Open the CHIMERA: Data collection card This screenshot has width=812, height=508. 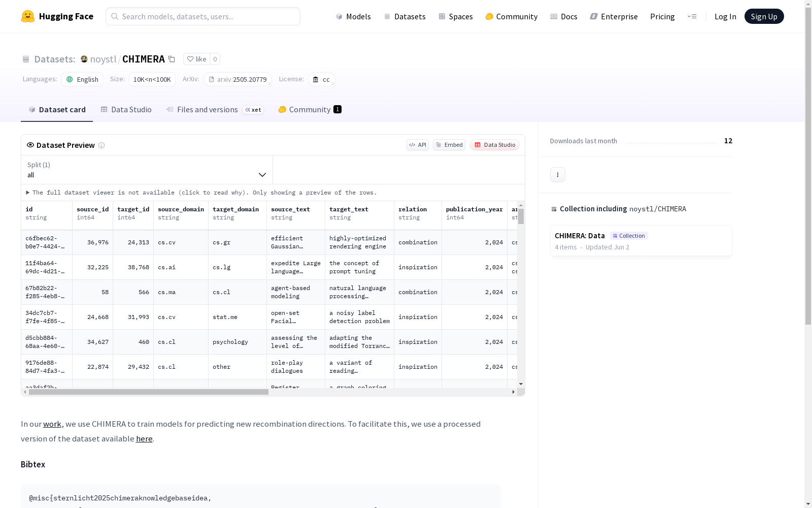(641, 241)
